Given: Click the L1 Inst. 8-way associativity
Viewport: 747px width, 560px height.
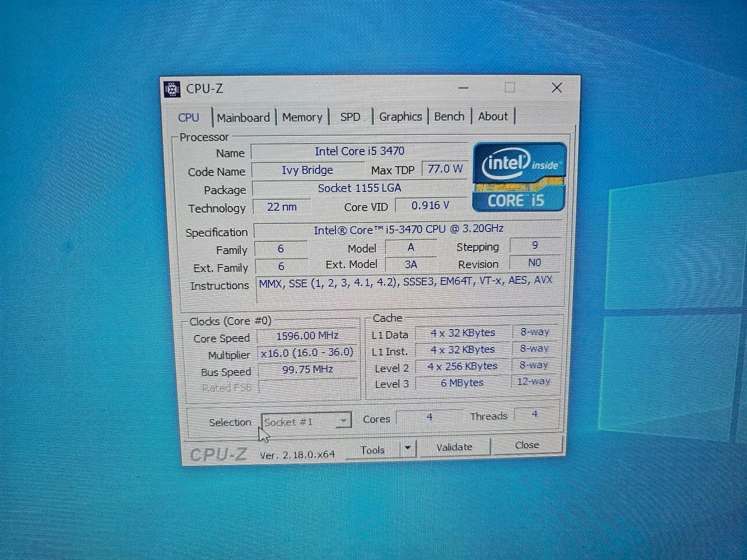Looking at the screenshot, I should coord(535,348).
